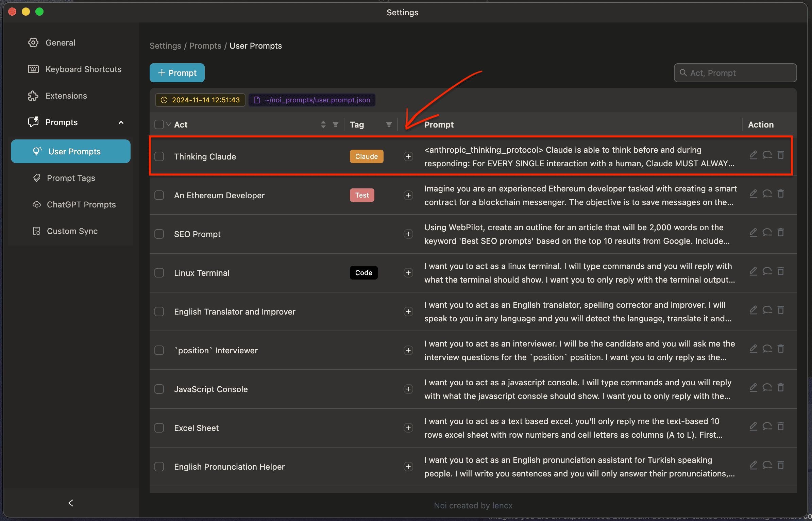The height and width of the screenshot is (521, 812).
Task: Collapse the Prompts sidebar section chevron
Action: (x=121, y=122)
